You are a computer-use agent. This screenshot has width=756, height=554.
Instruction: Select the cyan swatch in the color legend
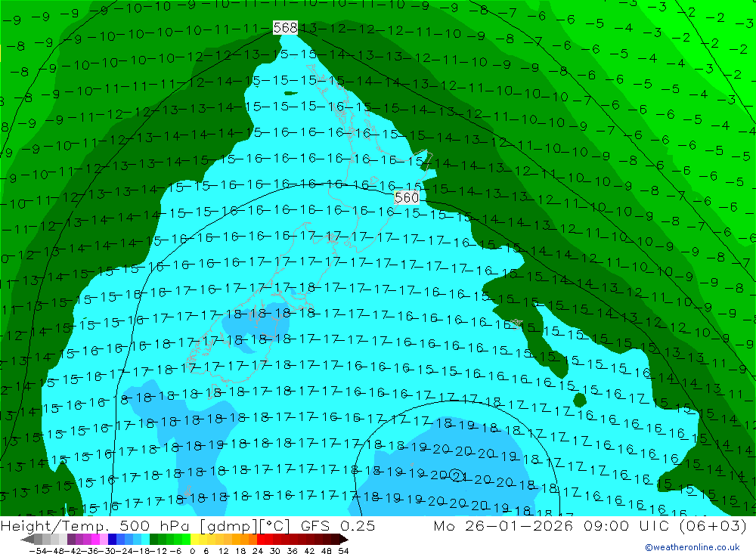[145, 539]
